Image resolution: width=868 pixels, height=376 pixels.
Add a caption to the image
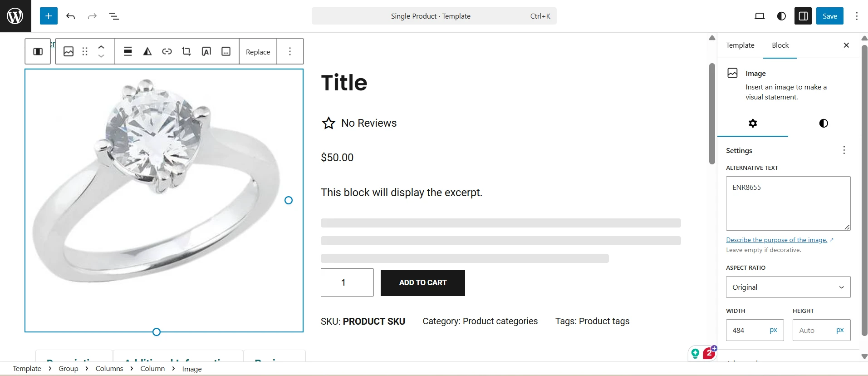pyautogui.click(x=226, y=51)
